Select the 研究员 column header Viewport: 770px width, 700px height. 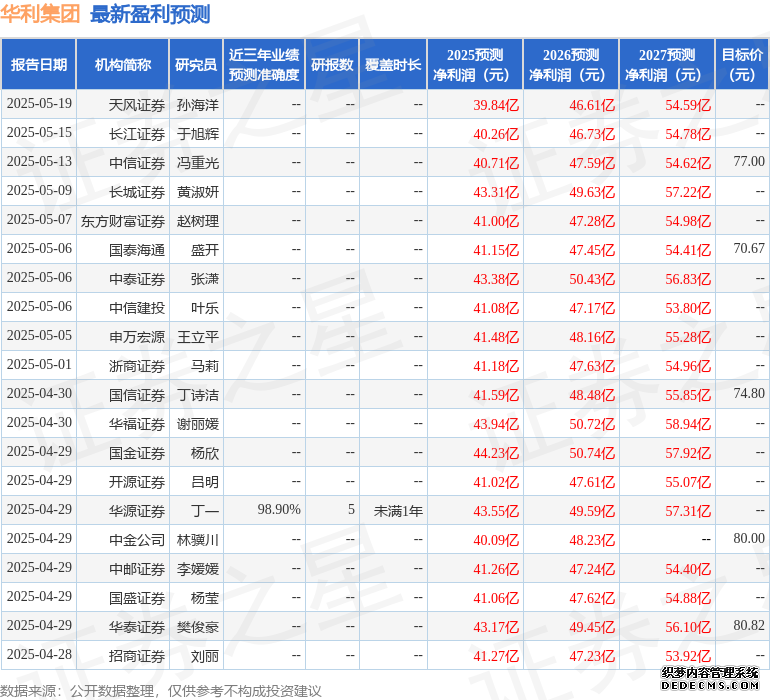pos(196,64)
